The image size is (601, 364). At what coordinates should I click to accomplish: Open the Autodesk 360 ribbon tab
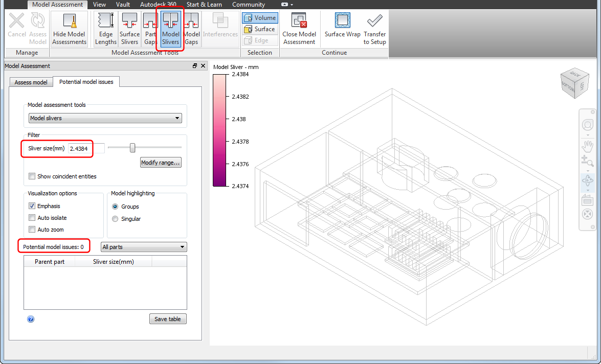(x=158, y=5)
